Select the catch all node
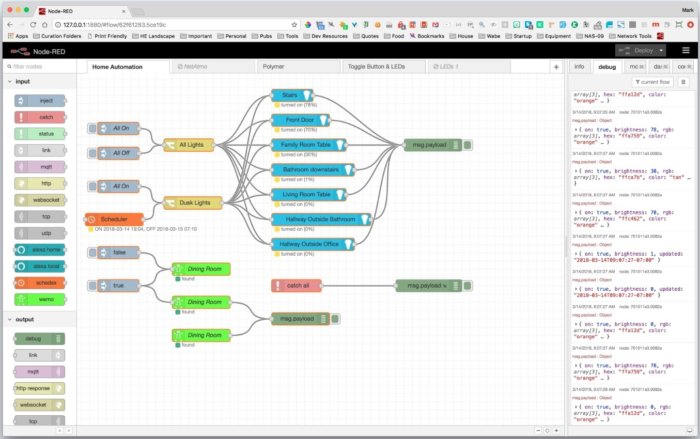700x439 pixels. (297, 286)
